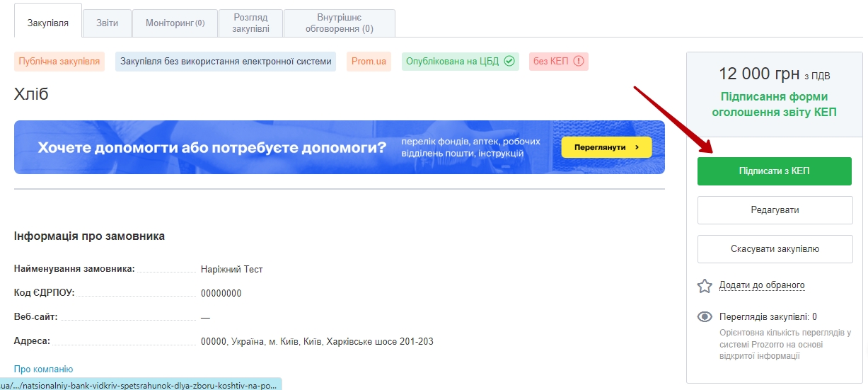Click red warning icon on без КЕП badge

pos(579,62)
